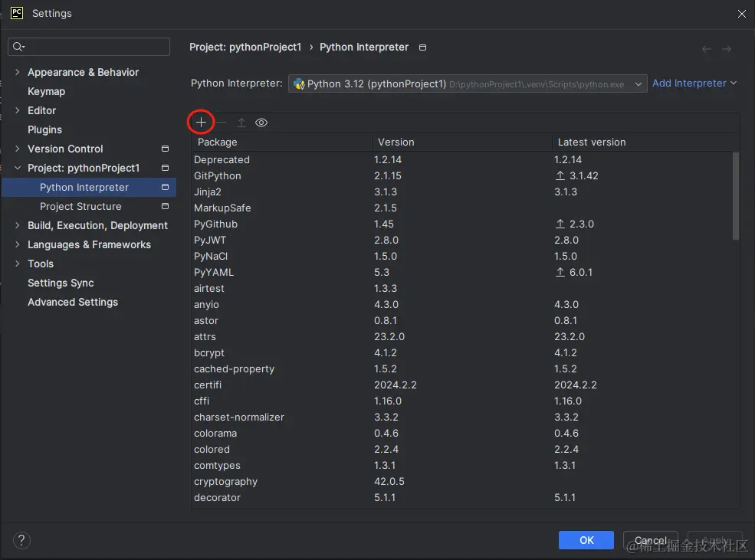Viewport: 755px width, 560px height.
Task: Click the project icon next to Project Structure
Action: click(x=165, y=206)
